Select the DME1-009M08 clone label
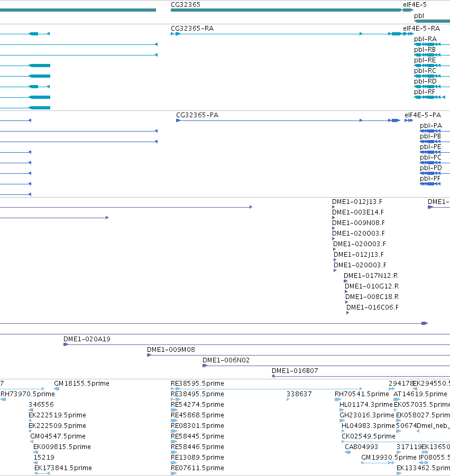This screenshot has height=476, width=450. pyautogui.click(x=171, y=350)
